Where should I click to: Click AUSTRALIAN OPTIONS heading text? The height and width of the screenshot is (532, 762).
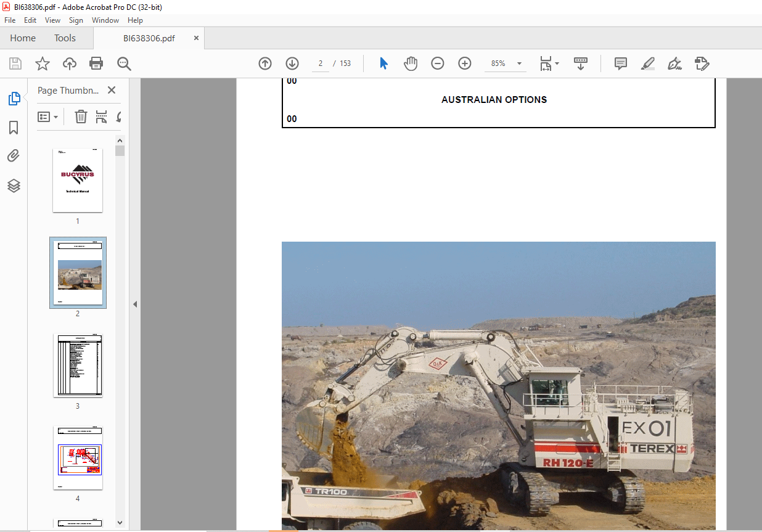coord(494,99)
